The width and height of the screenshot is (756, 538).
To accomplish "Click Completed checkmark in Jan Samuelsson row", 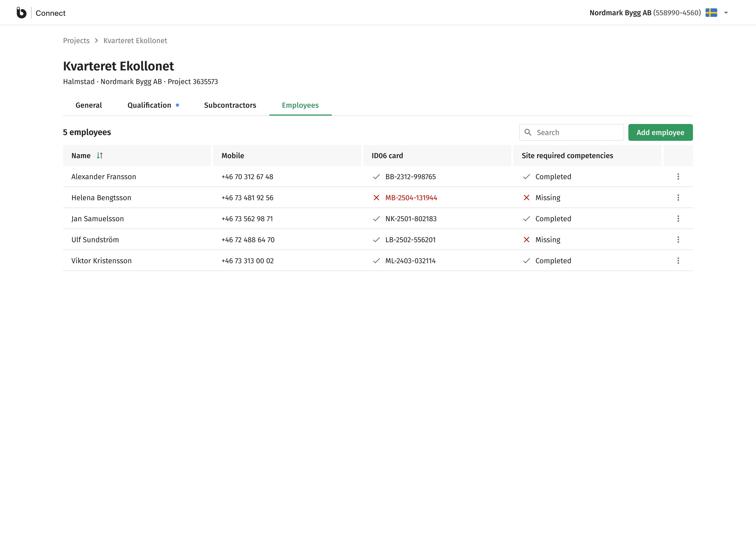I will (x=527, y=219).
